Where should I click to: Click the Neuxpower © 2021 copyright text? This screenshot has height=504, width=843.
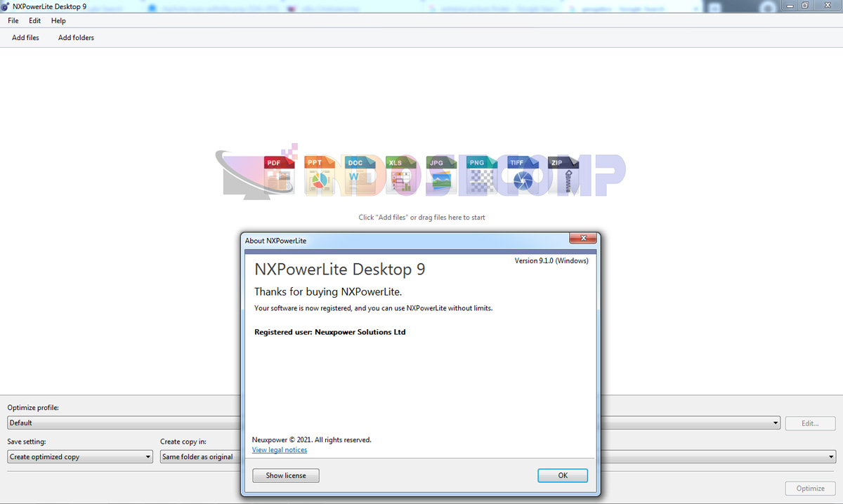[x=312, y=440]
